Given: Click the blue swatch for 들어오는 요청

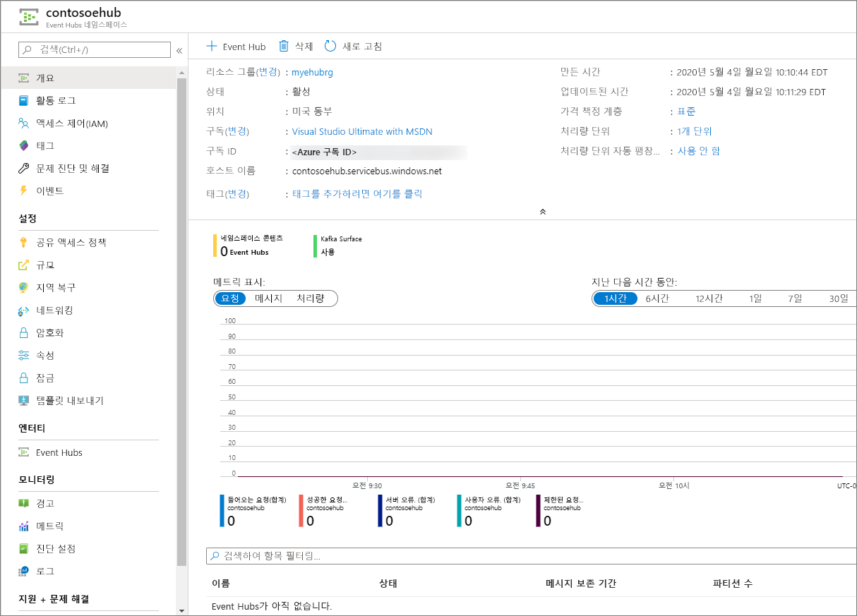Looking at the screenshot, I should click(x=222, y=512).
